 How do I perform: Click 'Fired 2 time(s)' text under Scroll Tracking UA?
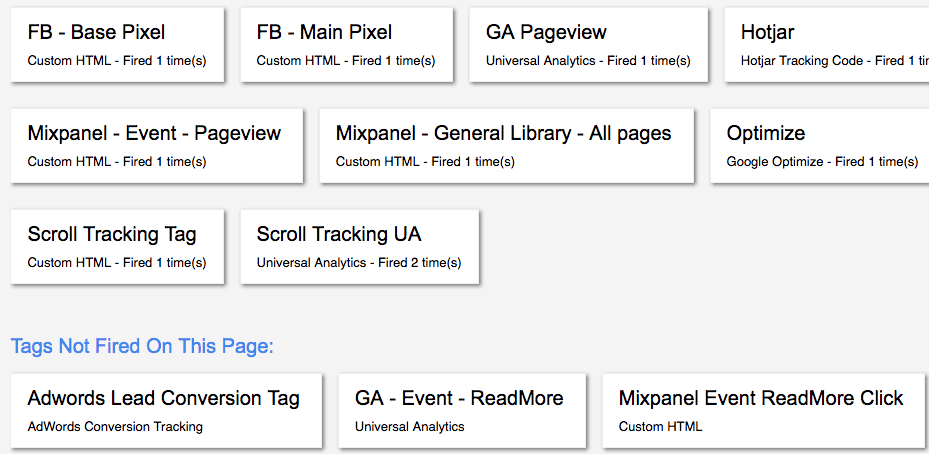tap(414, 263)
